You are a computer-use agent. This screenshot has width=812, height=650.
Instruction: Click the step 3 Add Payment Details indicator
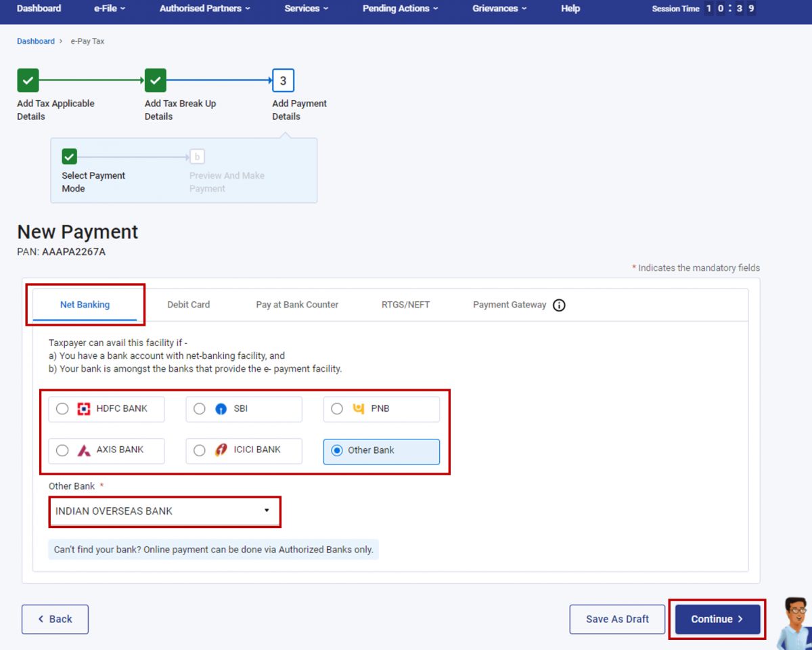[x=283, y=80]
